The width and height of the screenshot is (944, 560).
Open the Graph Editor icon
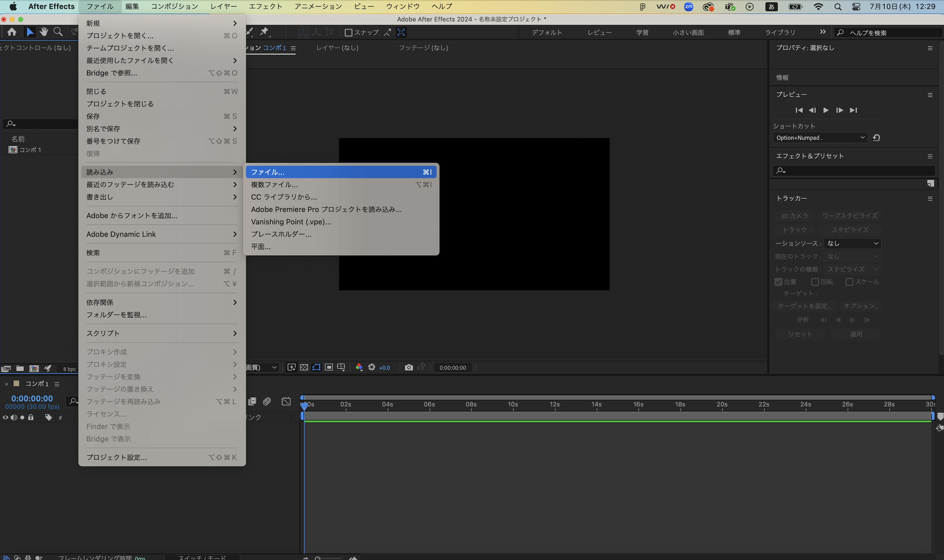(286, 401)
